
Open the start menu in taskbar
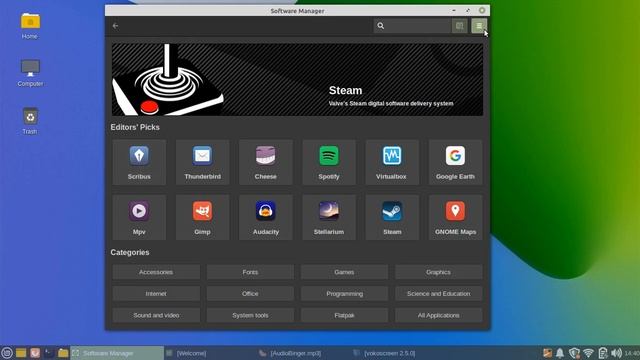7,353
